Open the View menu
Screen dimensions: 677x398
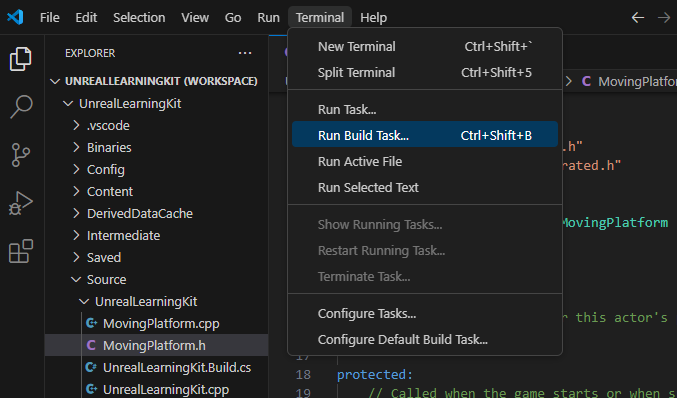point(195,18)
